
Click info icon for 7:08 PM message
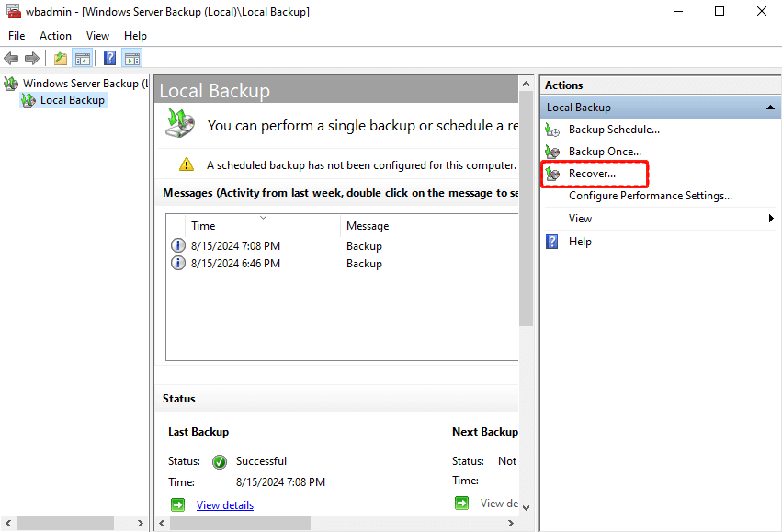pyautogui.click(x=178, y=246)
